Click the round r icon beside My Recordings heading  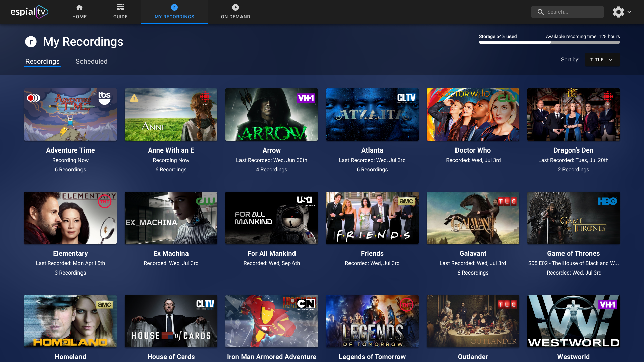(x=31, y=42)
